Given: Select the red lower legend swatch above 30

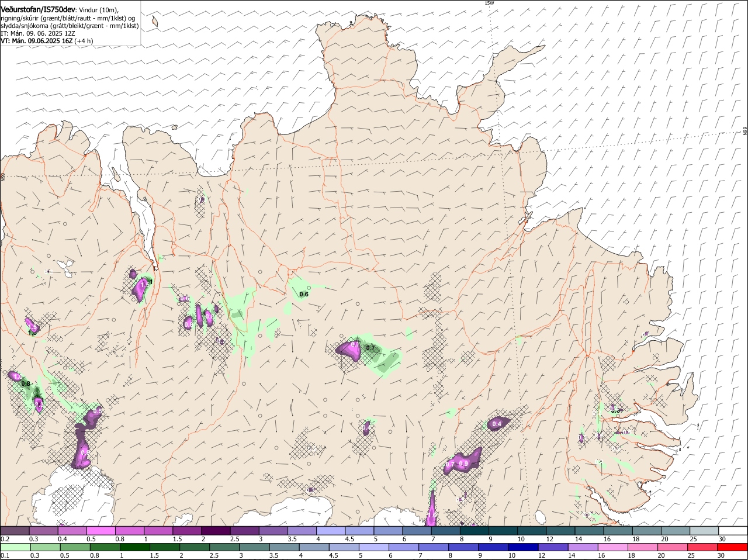Looking at the screenshot, I should pyautogui.click(x=733, y=548).
